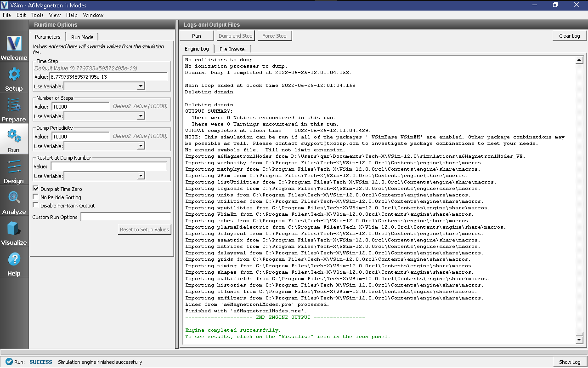Click 'Finished with a6Magnetron1Modes.pre' log line

pyautogui.click(x=246, y=311)
